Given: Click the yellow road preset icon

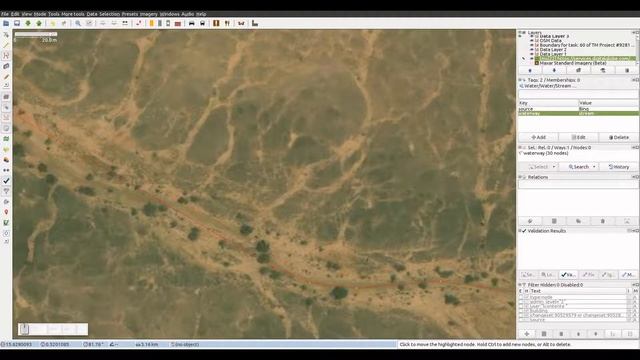Looking at the screenshot, I should (151, 23).
